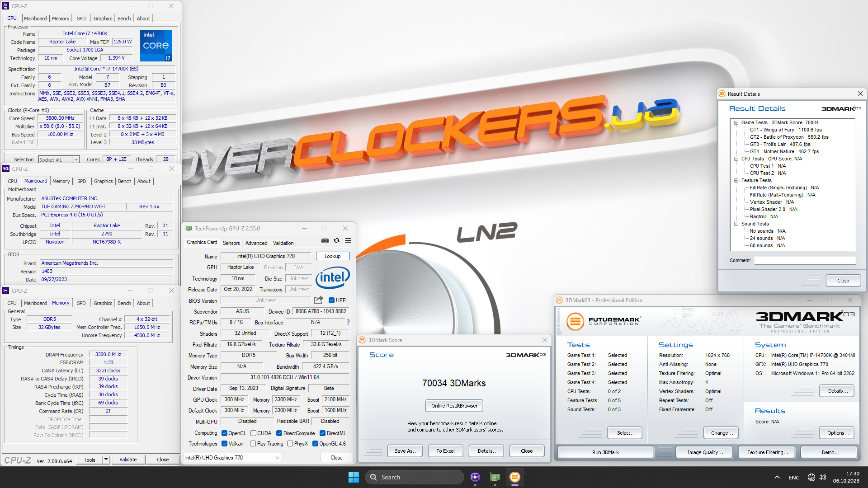Click the GPU-Z title bar app icon
This screenshot has width=868, height=488.
tap(189, 228)
